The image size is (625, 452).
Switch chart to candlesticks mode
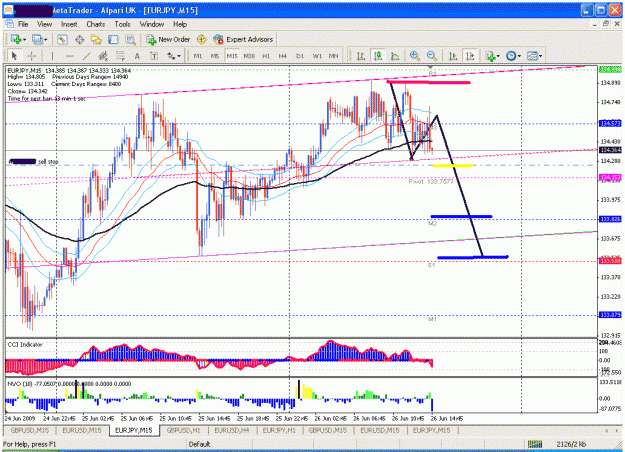(377, 56)
